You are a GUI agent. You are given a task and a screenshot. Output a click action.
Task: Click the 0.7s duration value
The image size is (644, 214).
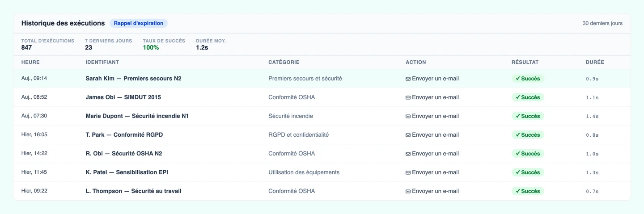[x=592, y=191]
